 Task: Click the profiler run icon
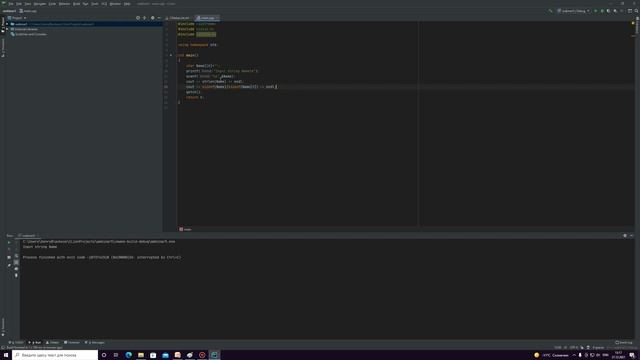[x=615, y=11]
